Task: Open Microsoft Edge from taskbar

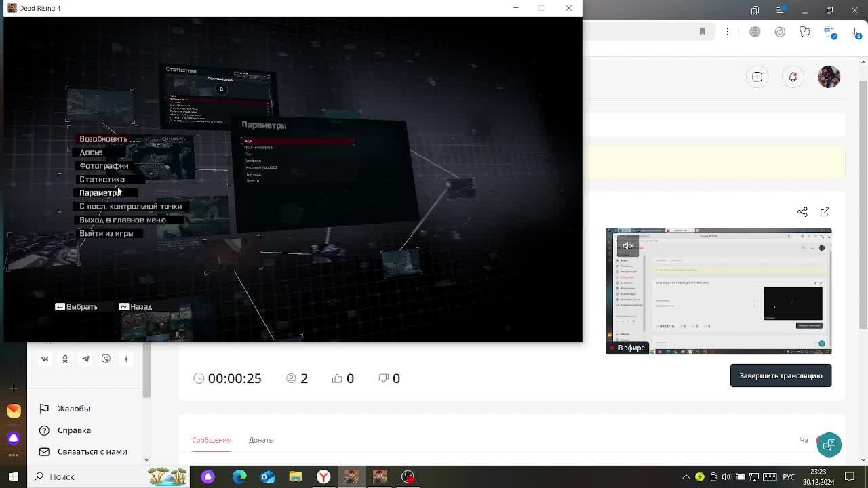Action: (239, 476)
